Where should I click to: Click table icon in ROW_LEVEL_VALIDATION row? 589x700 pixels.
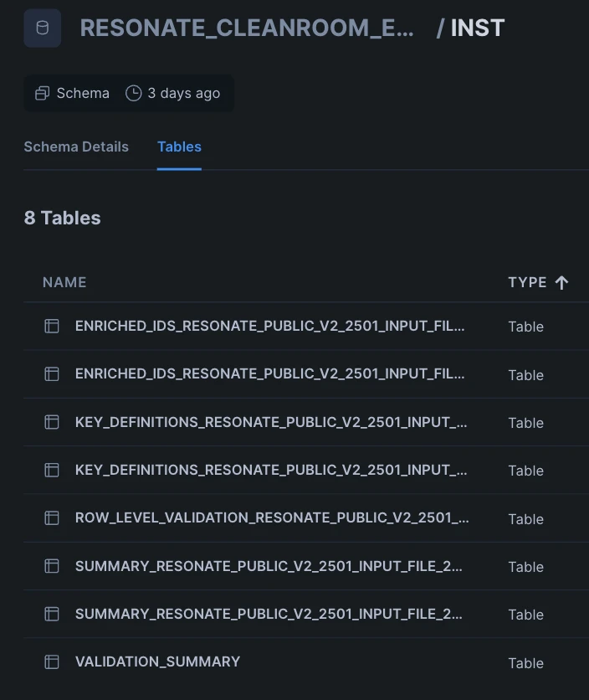click(52, 517)
